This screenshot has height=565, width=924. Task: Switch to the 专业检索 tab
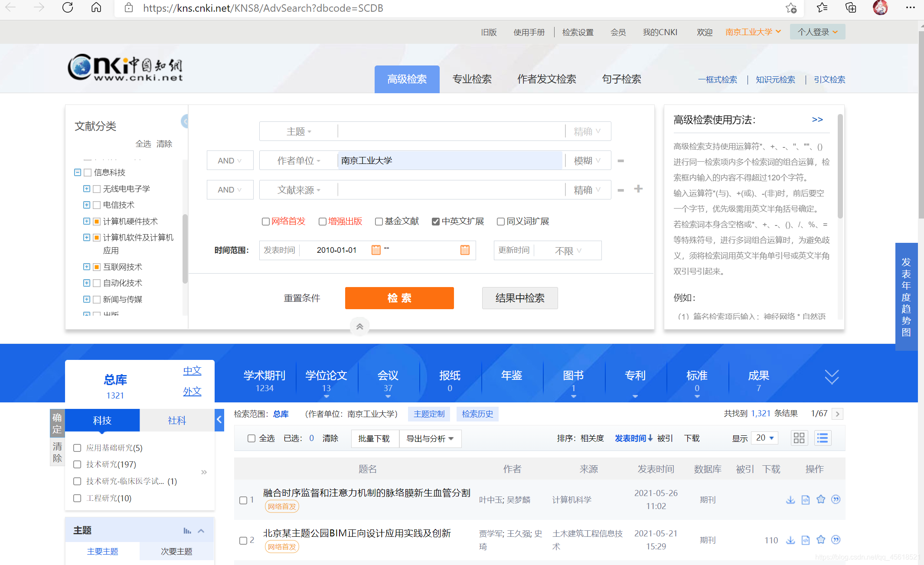click(x=472, y=79)
